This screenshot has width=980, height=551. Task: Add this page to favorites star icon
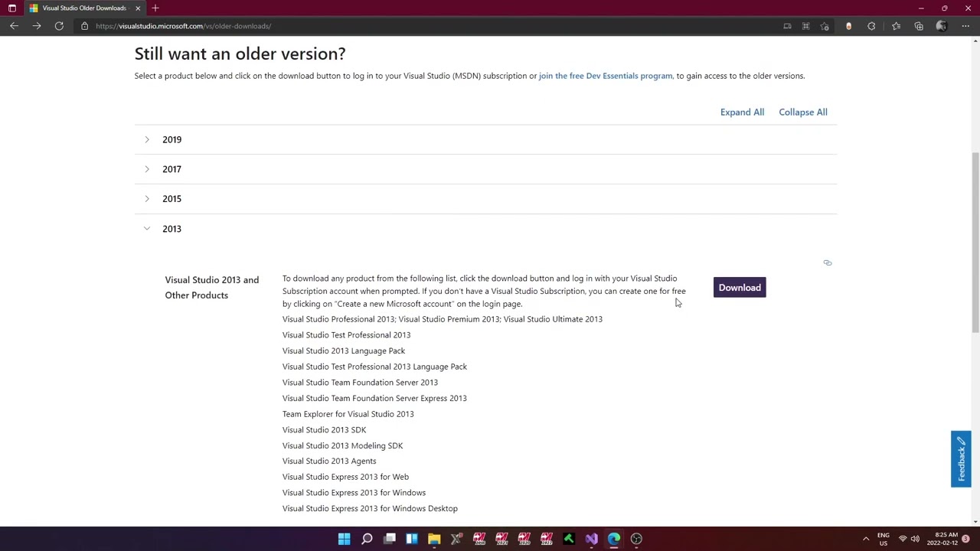825,26
